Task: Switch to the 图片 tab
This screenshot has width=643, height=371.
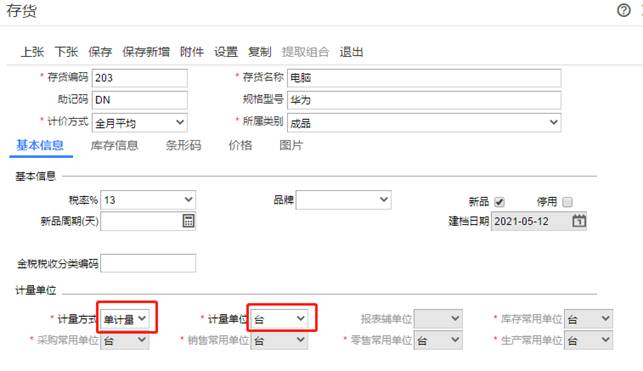Action: tap(291, 145)
